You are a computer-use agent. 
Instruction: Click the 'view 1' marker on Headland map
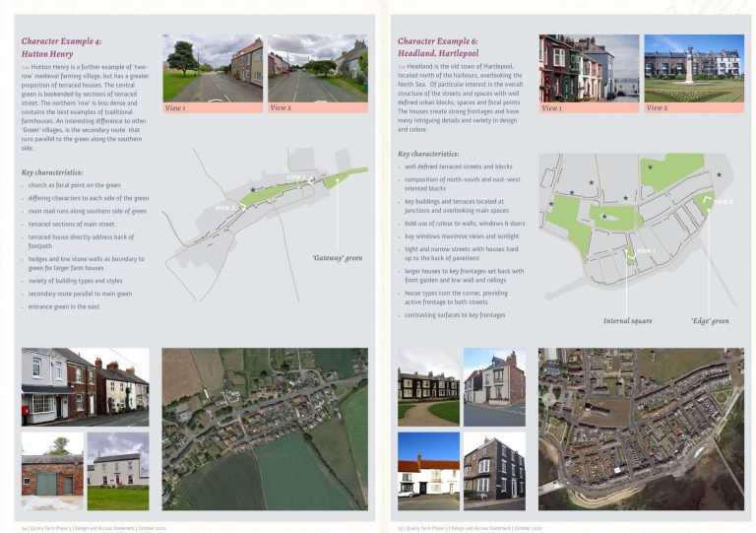tap(646, 251)
